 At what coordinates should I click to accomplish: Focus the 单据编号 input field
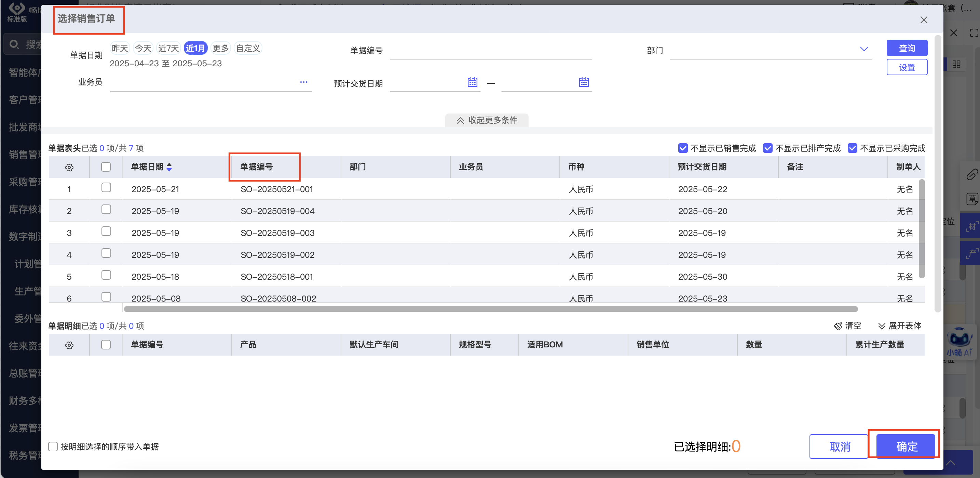click(x=491, y=51)
